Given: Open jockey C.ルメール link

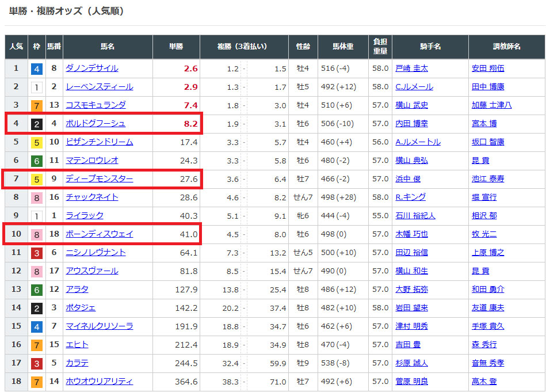Looking at the screenshot, I should [x=414, y=87].
